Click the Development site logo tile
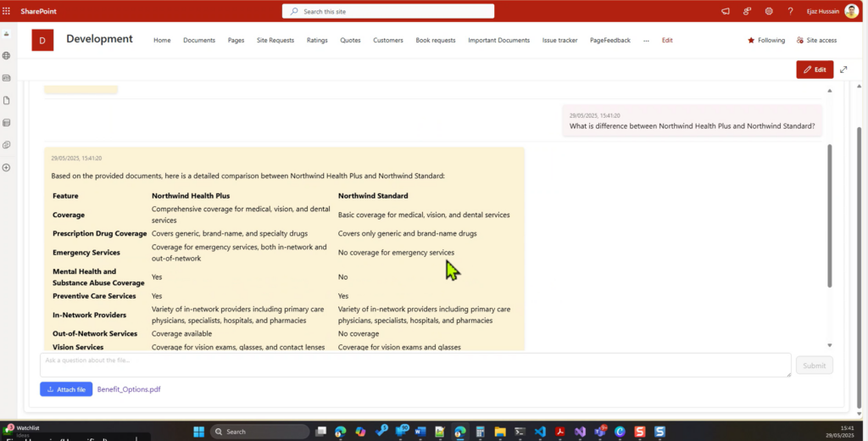 point(42,40)
